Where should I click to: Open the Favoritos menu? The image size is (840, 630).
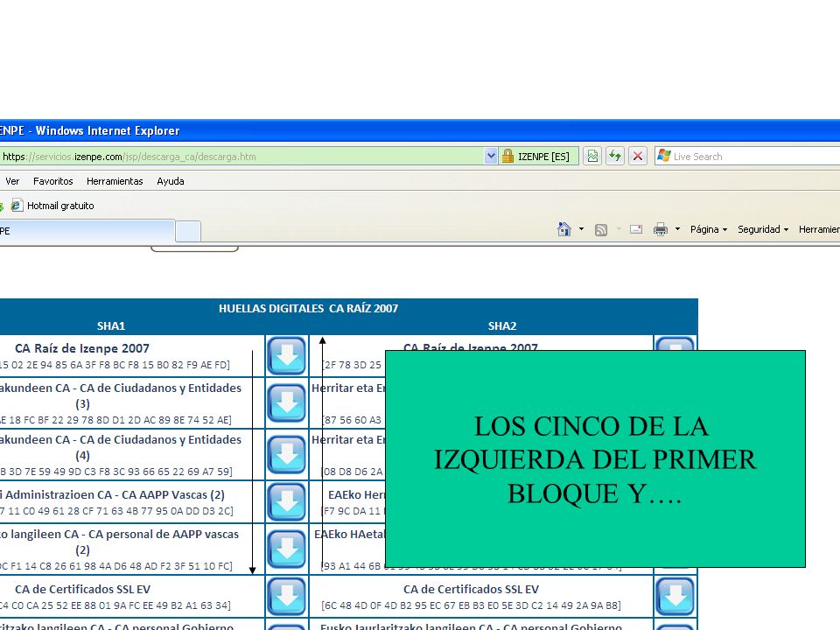tap(53, 181)
